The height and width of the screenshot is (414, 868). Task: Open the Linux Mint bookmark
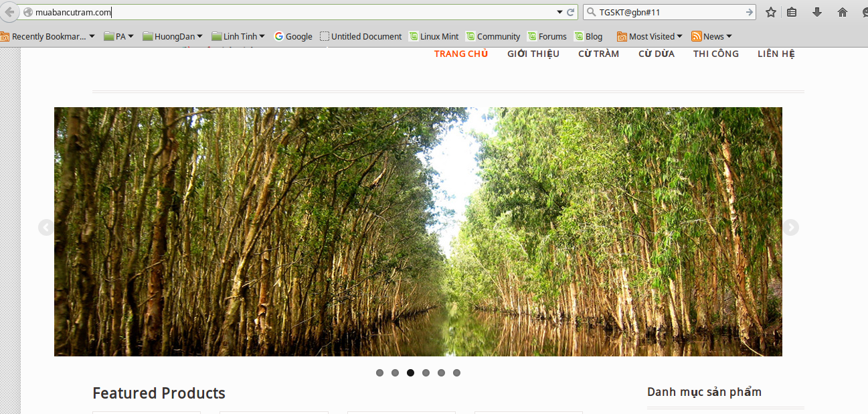tap(434, 36)
